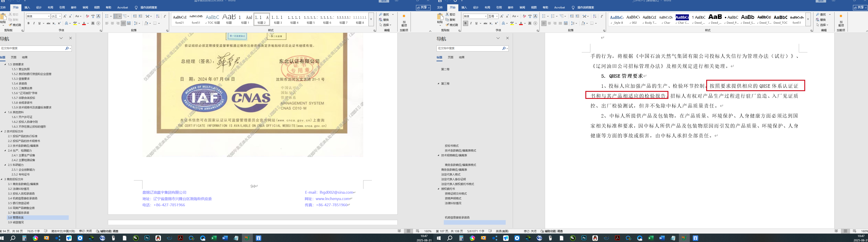Go to '2.4.1 主要生产设备' in left navigation

coord(23,156)
